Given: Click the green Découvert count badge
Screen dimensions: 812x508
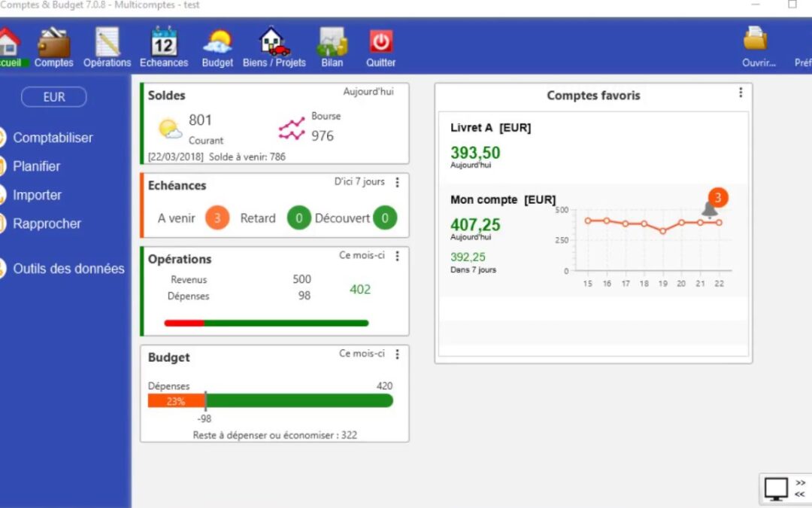Looking at the screenshot, I should click(385, 217).
